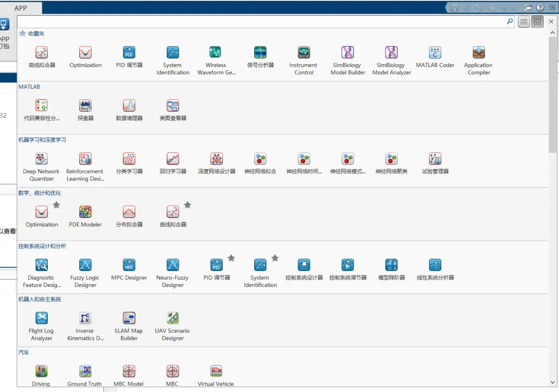Click the 汽车 section heading
This screenshot has width=559, height=392.
pyautogui.click(x=23, y=352)
